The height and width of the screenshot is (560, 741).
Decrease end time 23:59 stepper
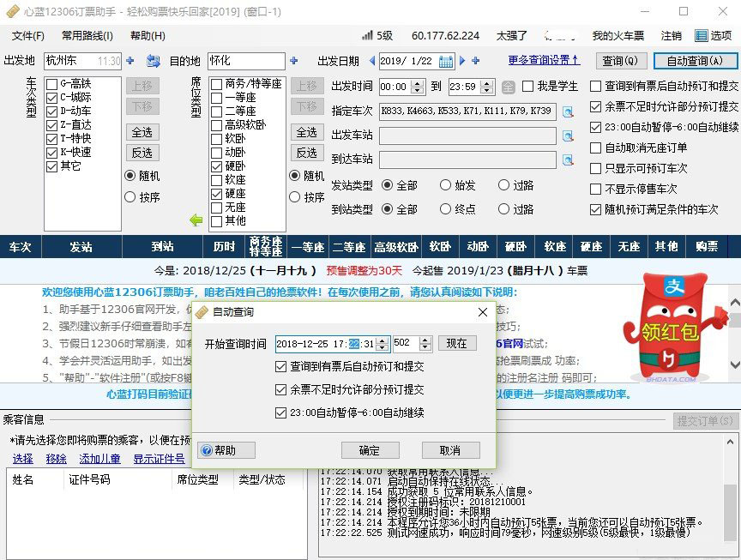pyautogui.click(x=487, y=90)
